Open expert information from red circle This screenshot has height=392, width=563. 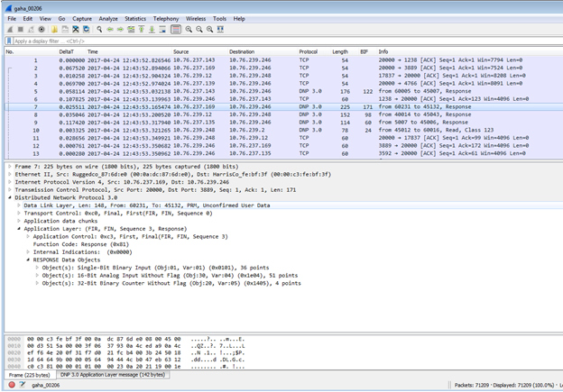(x=12, y=385)
